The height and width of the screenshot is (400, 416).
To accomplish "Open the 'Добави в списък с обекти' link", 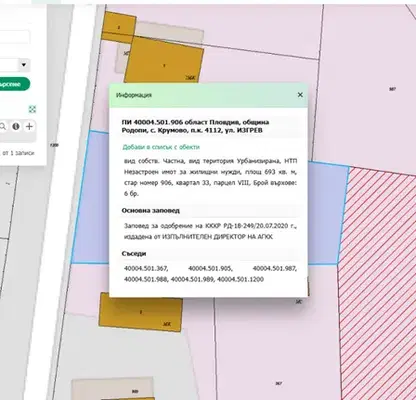I will pyautogui.click(x=161, y=147).
